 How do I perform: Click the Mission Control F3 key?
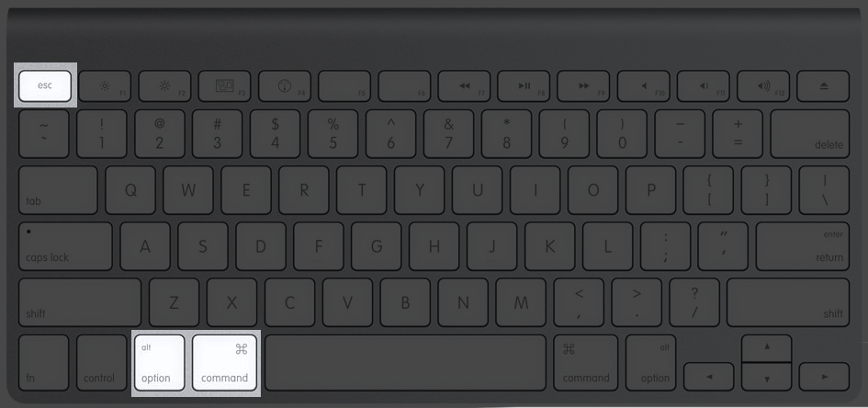[224, 85]
